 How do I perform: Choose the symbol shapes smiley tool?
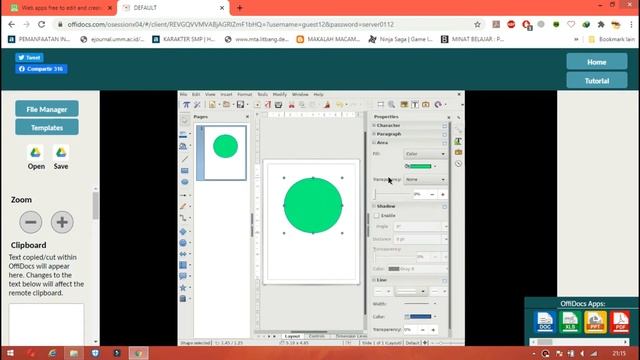pyautogui.click(x=183, y=242)
